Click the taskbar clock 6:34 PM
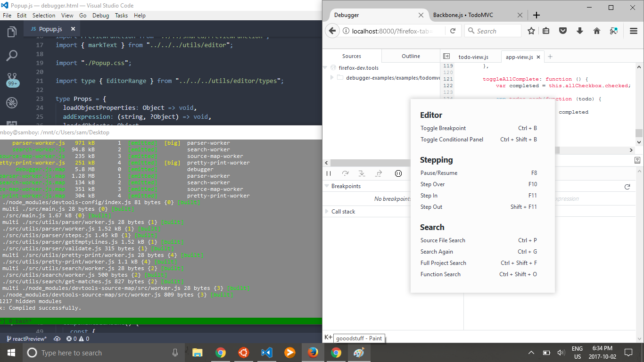Screen dimensions: 644x362 pos(602,353)
